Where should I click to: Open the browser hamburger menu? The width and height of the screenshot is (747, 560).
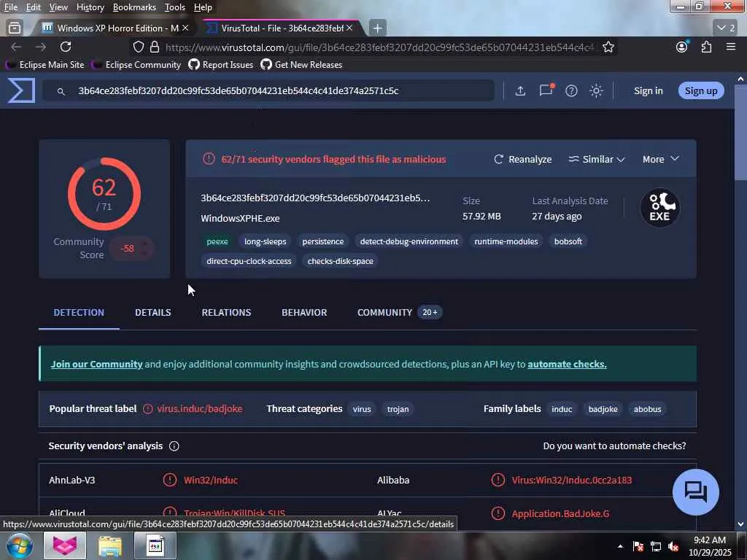point(731,47)
